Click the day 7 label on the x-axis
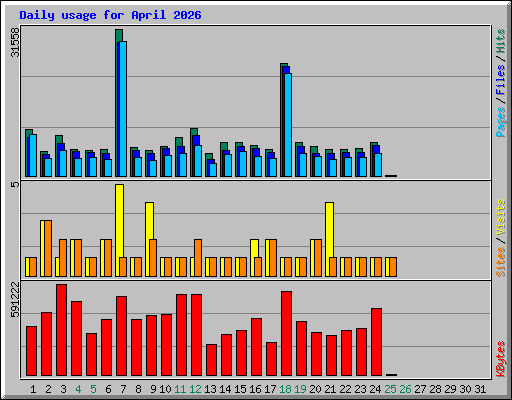512x400 pixels. pyautogui.click(x=123, y=389)
